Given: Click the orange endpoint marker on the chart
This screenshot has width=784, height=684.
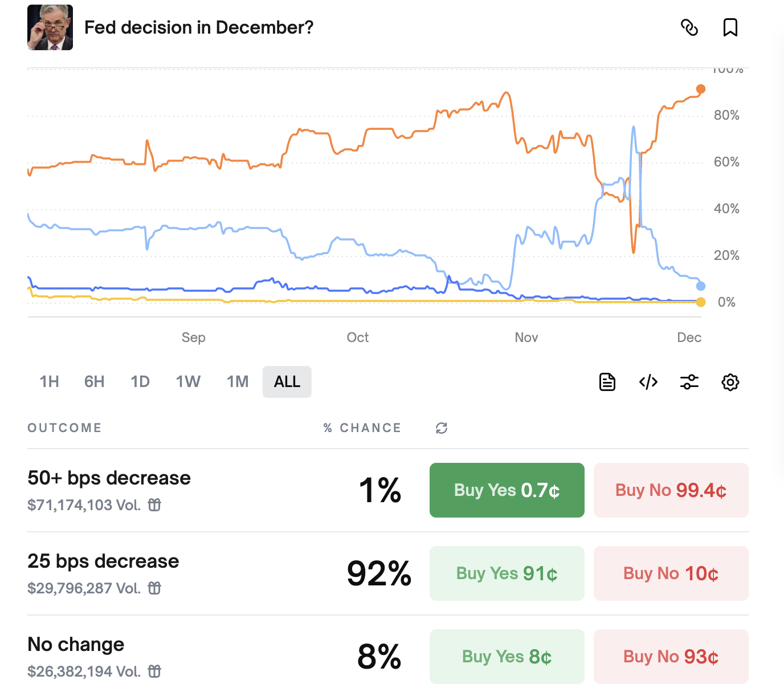Looking at the screenshot, I should (700, 89).
